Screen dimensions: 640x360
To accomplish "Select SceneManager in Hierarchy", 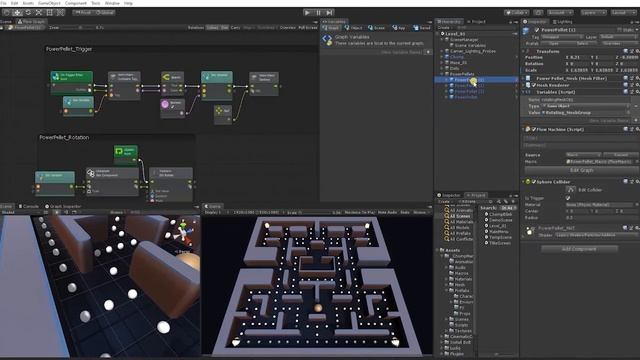I will [464, 40].
